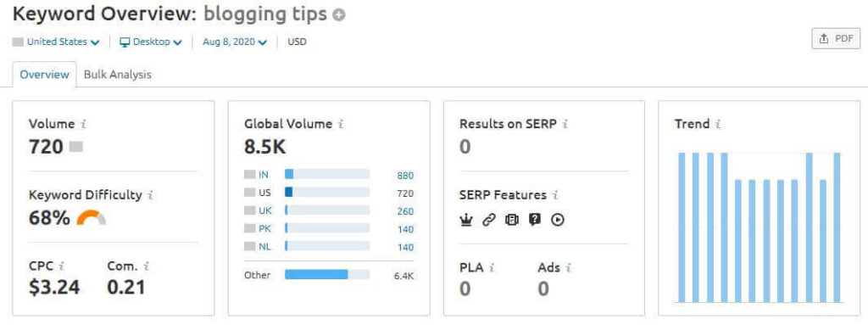This screenshot has width=868, height=325.
Task: Click the video play SERP feature icon
Action: tap(558, 220)
